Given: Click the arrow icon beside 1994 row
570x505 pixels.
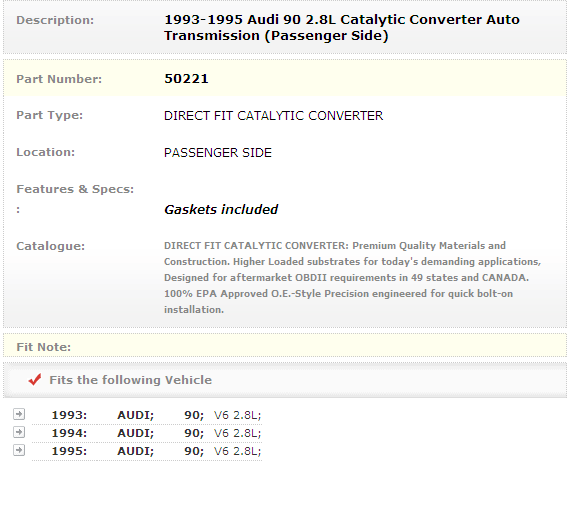Looking at the screenshot, I should tap(19, 432).
